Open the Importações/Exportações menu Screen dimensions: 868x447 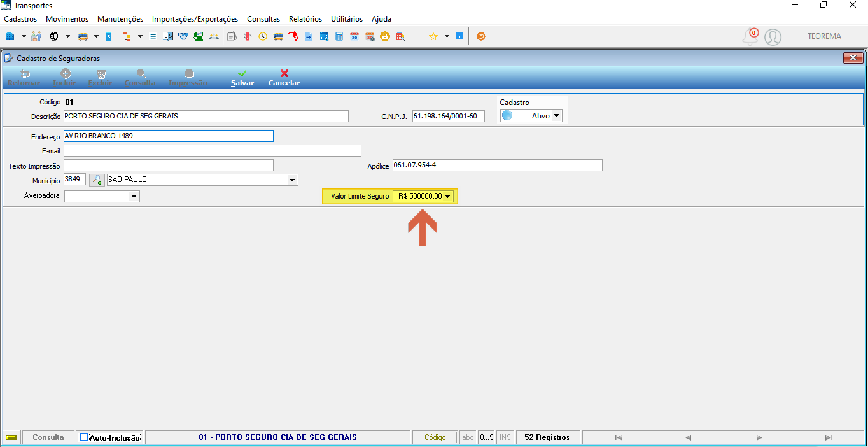coord(195,19)
